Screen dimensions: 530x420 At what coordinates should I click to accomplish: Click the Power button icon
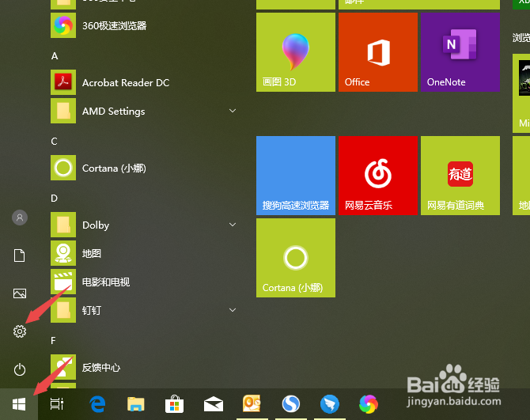[20, 369]
